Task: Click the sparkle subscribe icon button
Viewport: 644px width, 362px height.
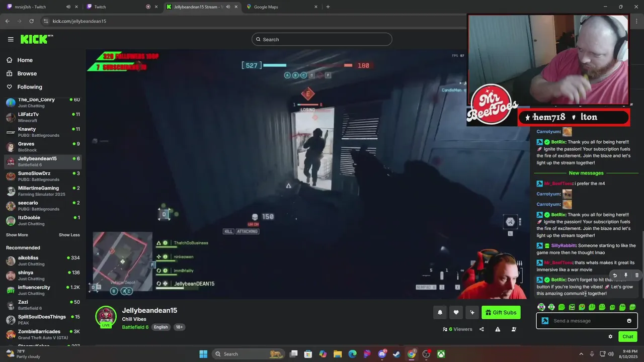Action: 472,312
